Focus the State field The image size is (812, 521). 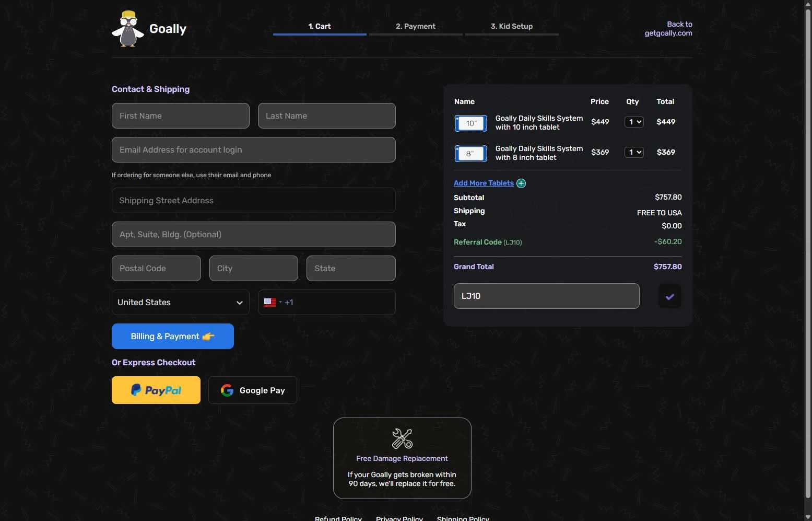point(351,269)
